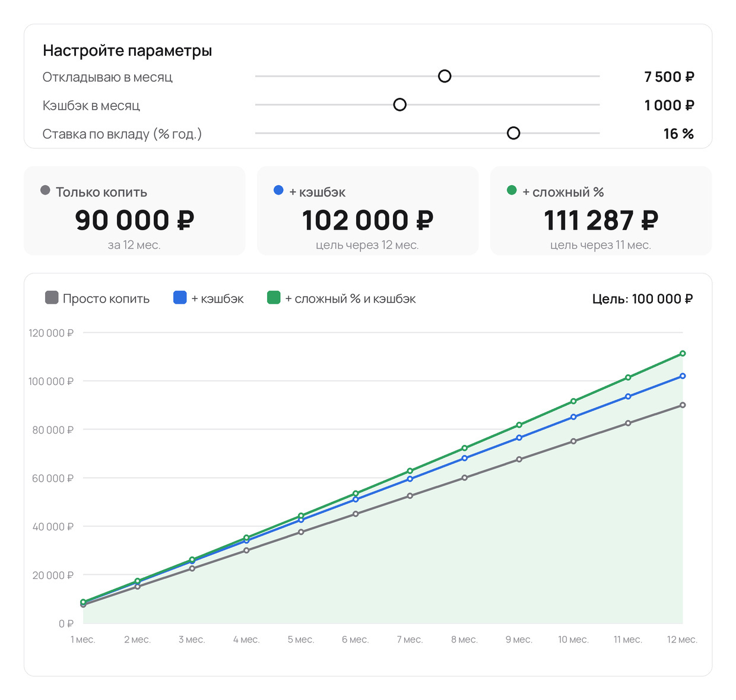Toggle the blue '+ кэшбэк' legend swatch
The width and height of the screenshot is (736, 700).
coord(180,297)
